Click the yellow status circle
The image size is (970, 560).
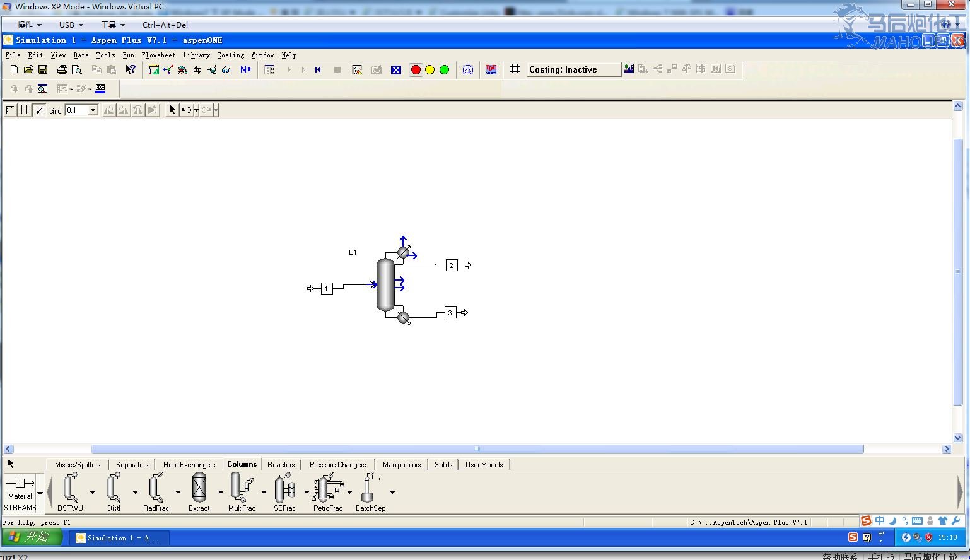430,69
